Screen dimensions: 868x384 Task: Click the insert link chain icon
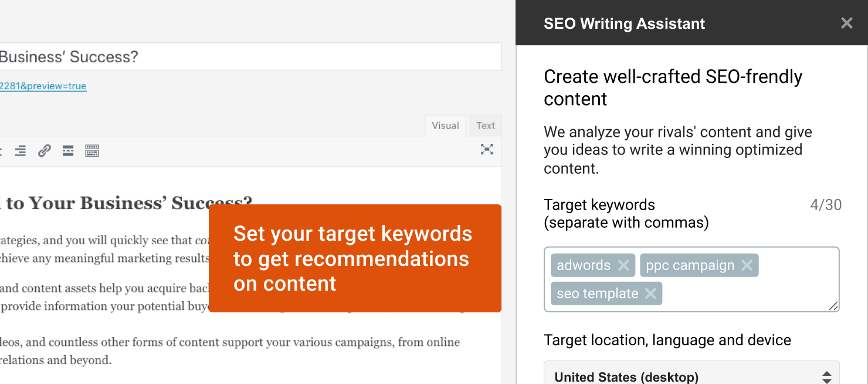[44, 151]
